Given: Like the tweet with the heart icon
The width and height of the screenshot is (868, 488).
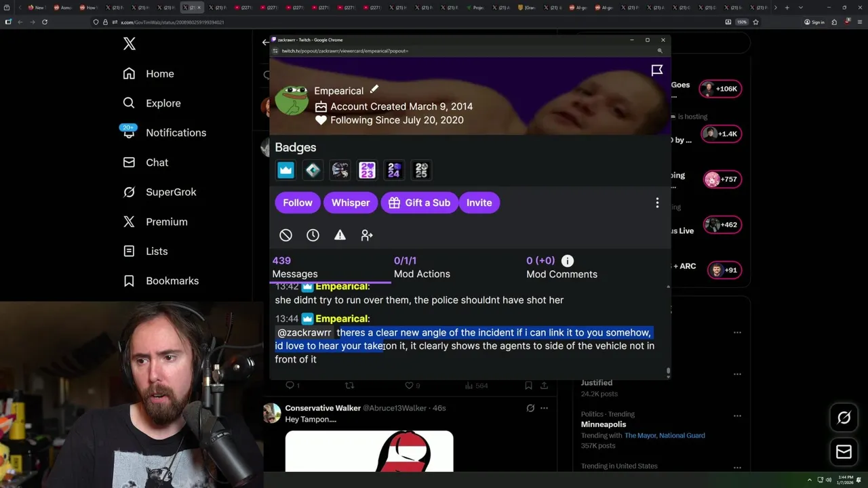Looking at the screenshot, I should click(409, 386).
